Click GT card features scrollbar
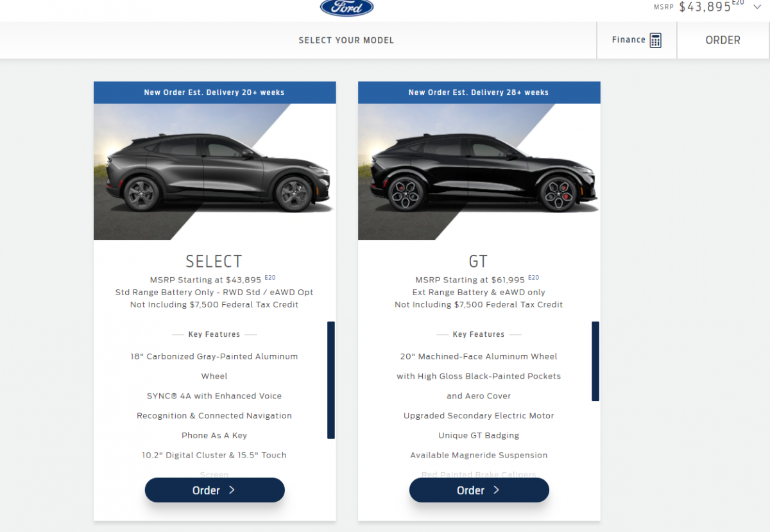This screenshot has height=532, width=770. (x=595, y=361)
